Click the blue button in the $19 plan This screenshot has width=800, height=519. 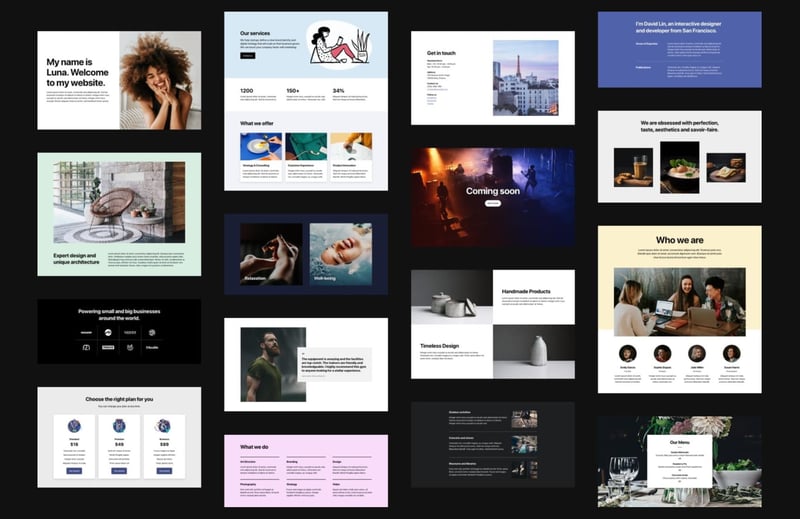pyautogui.click(x=74, y=471)
